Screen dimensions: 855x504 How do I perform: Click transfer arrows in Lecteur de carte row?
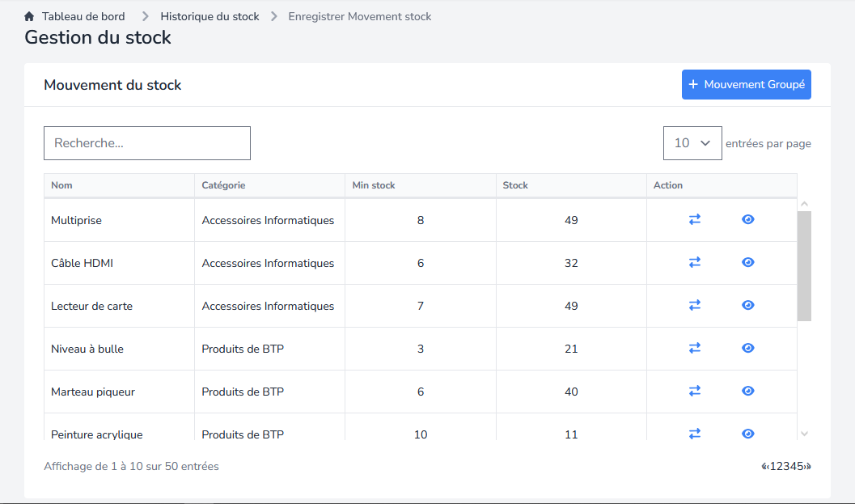pos(694,305)
